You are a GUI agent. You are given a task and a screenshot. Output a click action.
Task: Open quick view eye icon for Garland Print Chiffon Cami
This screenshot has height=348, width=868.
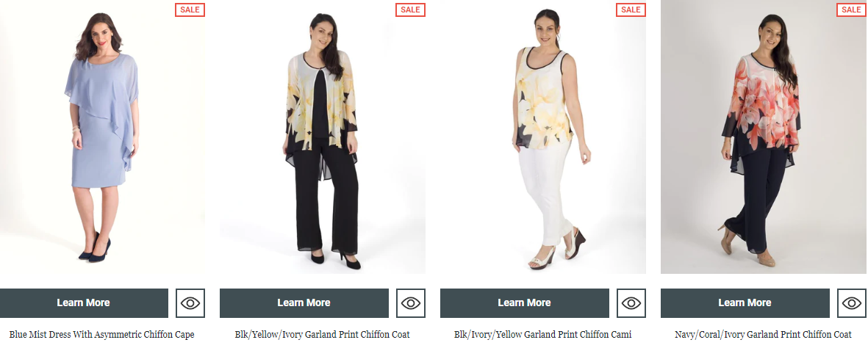(631, 302)
